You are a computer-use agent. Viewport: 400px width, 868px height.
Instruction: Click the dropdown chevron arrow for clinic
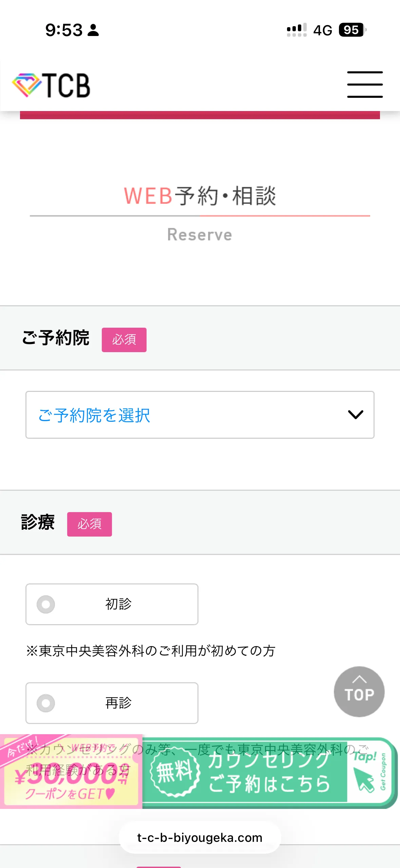coord(356,415)
